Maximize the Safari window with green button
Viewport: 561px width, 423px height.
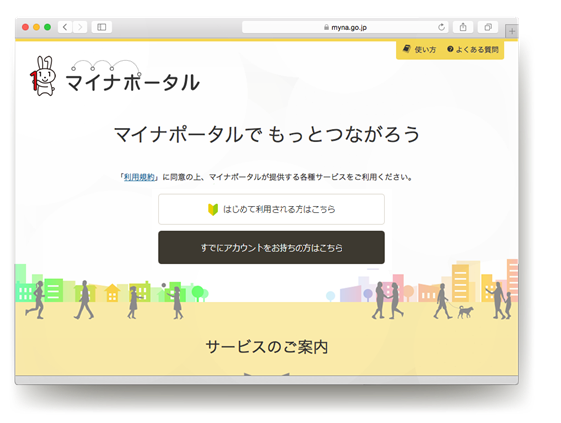[x=47, y=27]
